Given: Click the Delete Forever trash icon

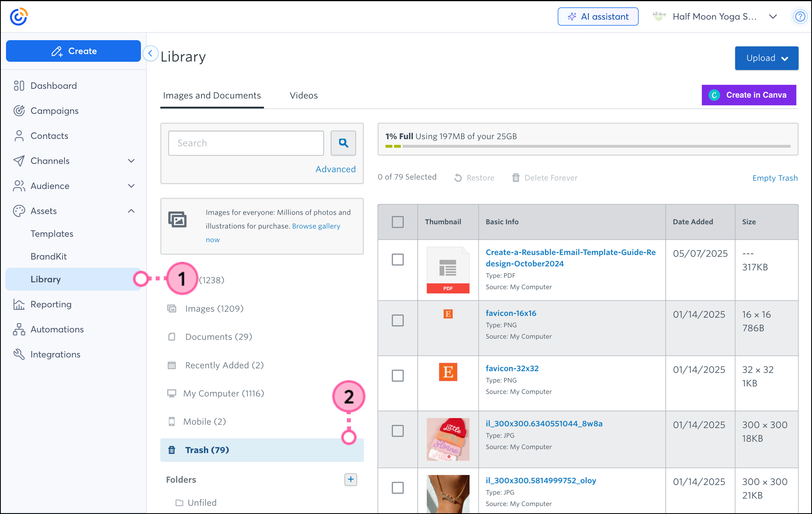Looking at the screenshot, I should [515, 178].
